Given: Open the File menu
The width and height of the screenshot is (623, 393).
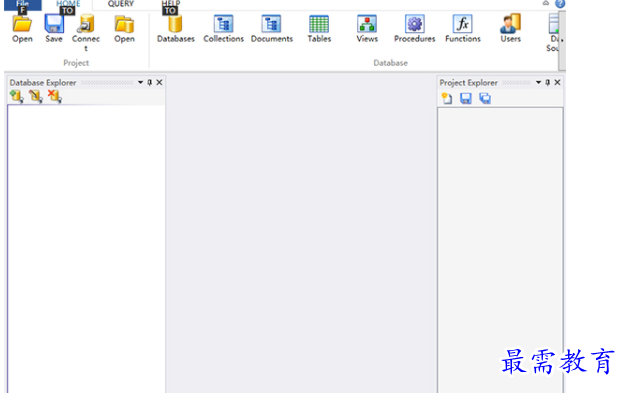Looking at the screenshot, I should pyautogui.click(x=23, y=4).
